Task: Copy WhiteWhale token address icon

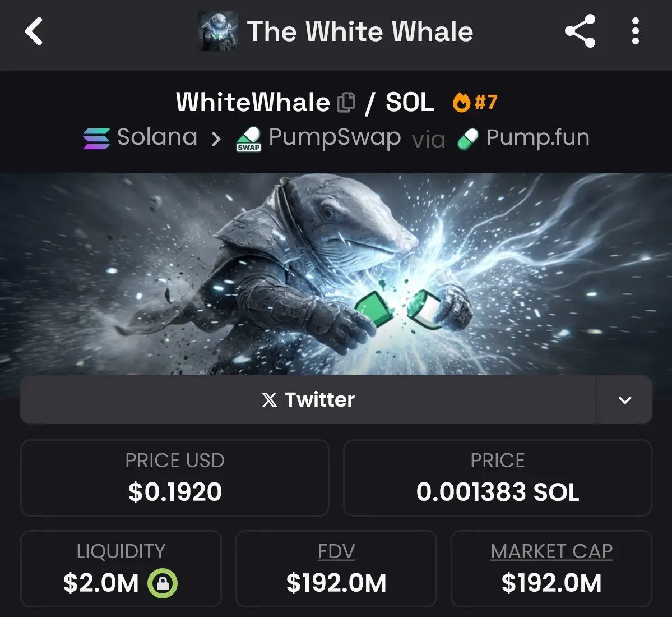Action: pyautogui.click(x=346, y=103)
